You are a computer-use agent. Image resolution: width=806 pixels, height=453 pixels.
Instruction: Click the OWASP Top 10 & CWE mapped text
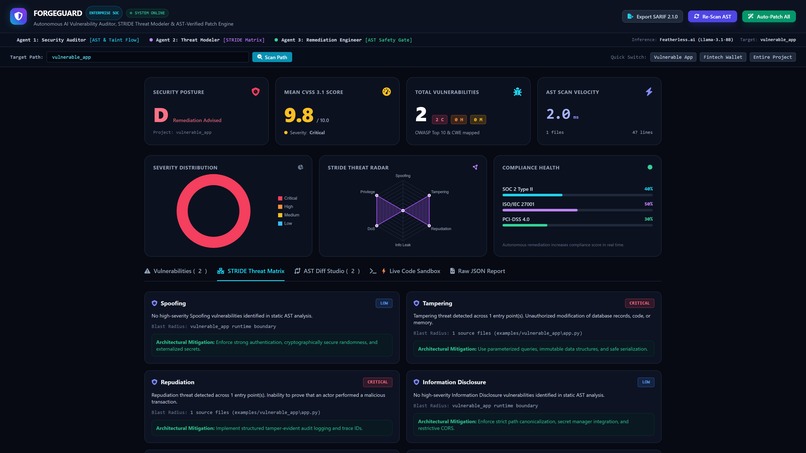pos(447,132)
